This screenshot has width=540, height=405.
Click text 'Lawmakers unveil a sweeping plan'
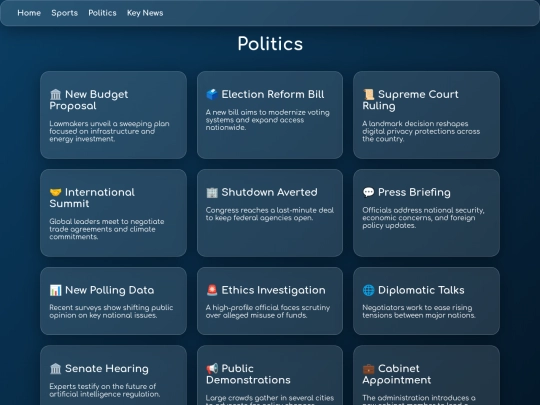[x=109, y=123]
